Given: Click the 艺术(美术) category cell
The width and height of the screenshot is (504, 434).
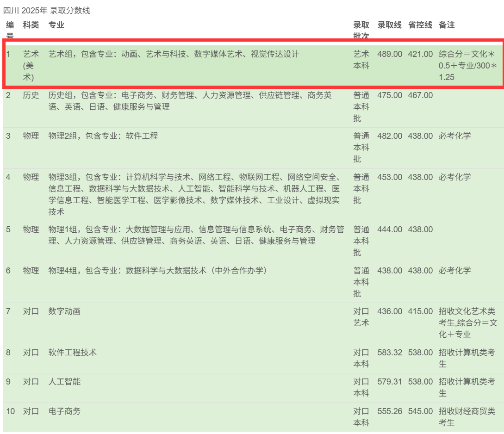Looking at the screenshot, I should coord(31,66).
